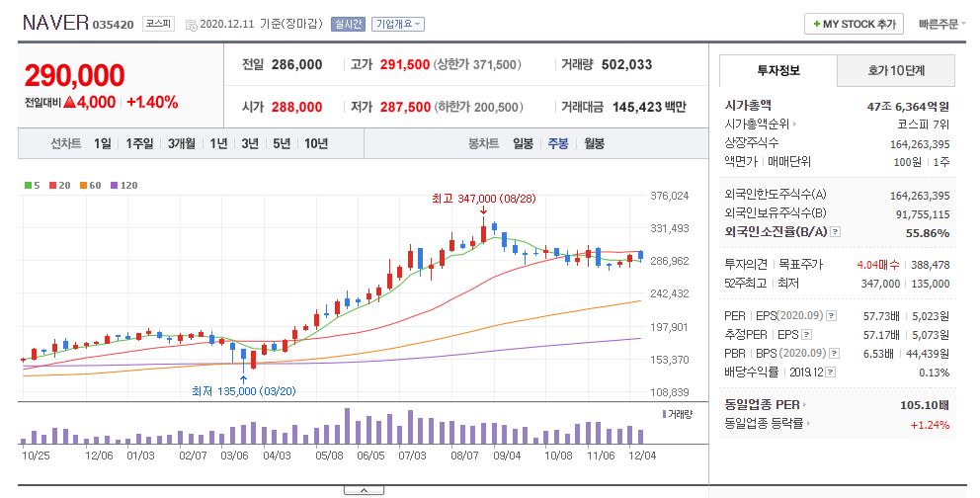Click the 전일 286,000 value

[297, 64]
